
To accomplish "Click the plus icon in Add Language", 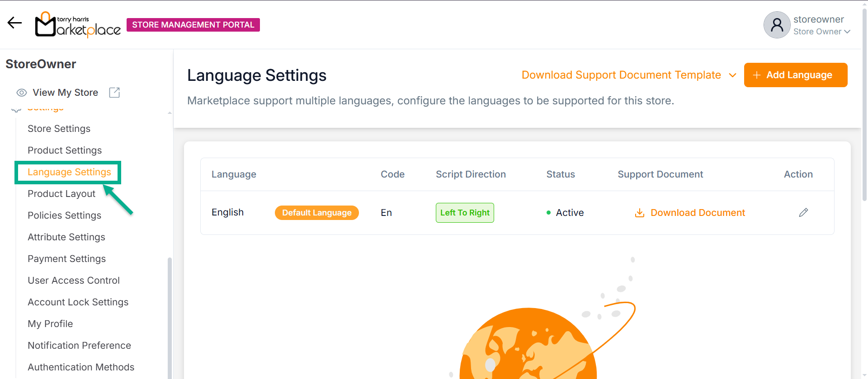I will click(756, 75).
